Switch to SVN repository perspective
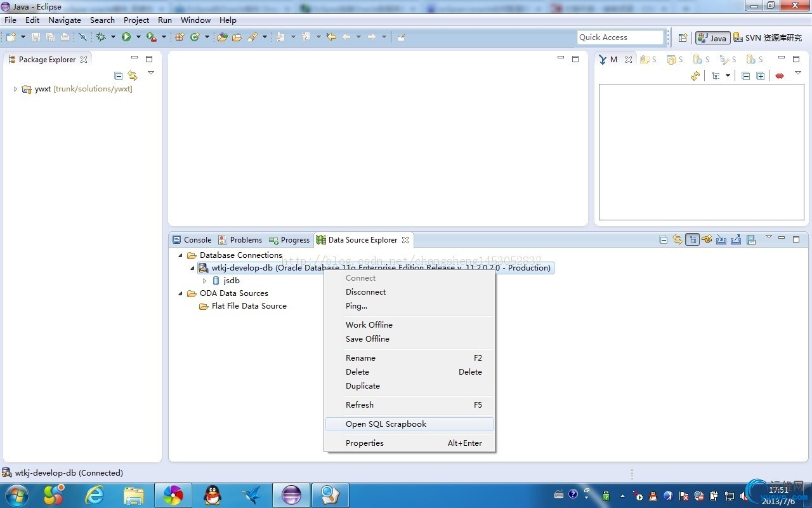812x508 pixels. [x=768, y=38]
